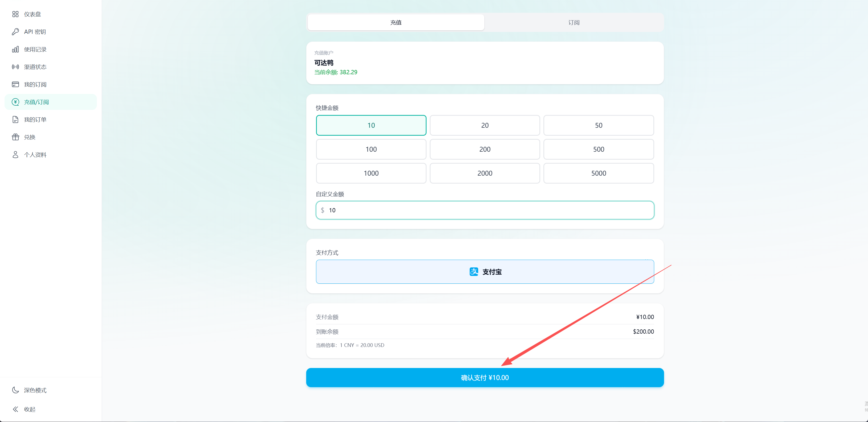Switch to the 充值 tab
This screenshot has width=868, height=422.
point(396,23)
